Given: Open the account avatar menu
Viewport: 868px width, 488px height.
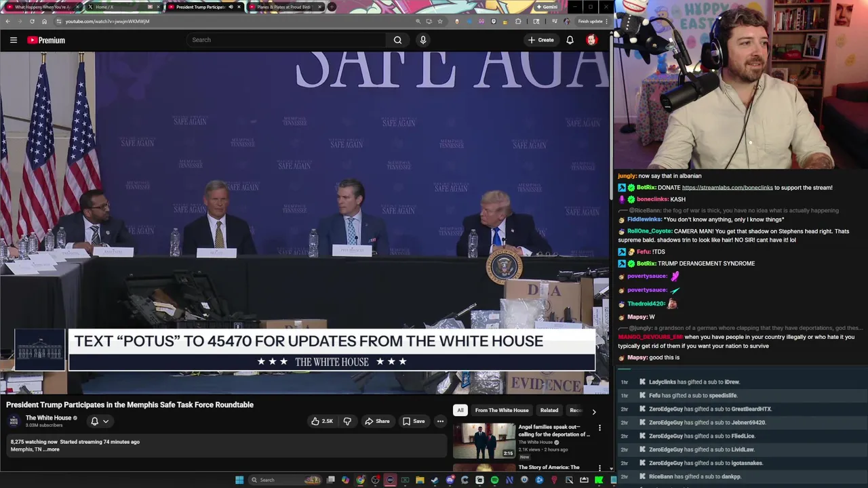Looking at the screenshot, I should pyautogui.click(x=591, y=40).
